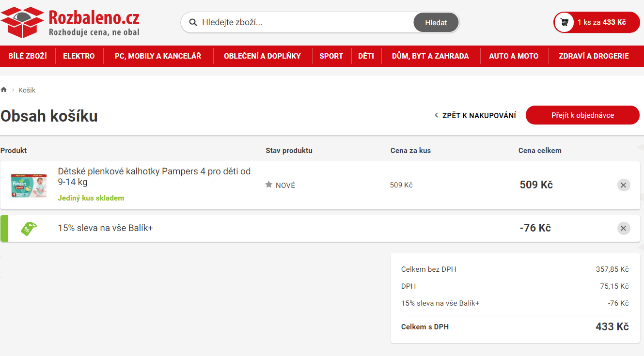Click the Přejít k objednávce button

tap(582, 115)
